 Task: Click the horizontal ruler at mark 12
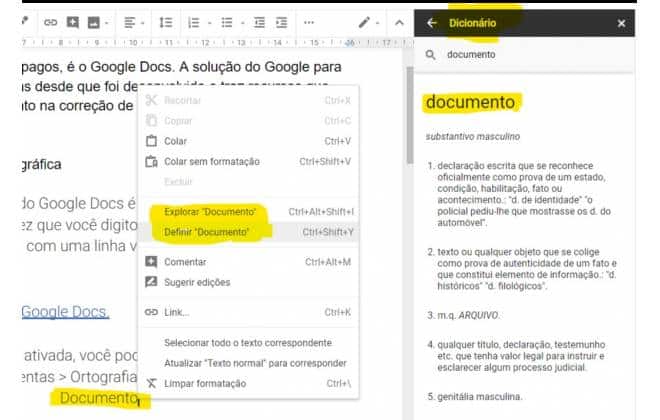pyautogui.click(x=205, y=43)
